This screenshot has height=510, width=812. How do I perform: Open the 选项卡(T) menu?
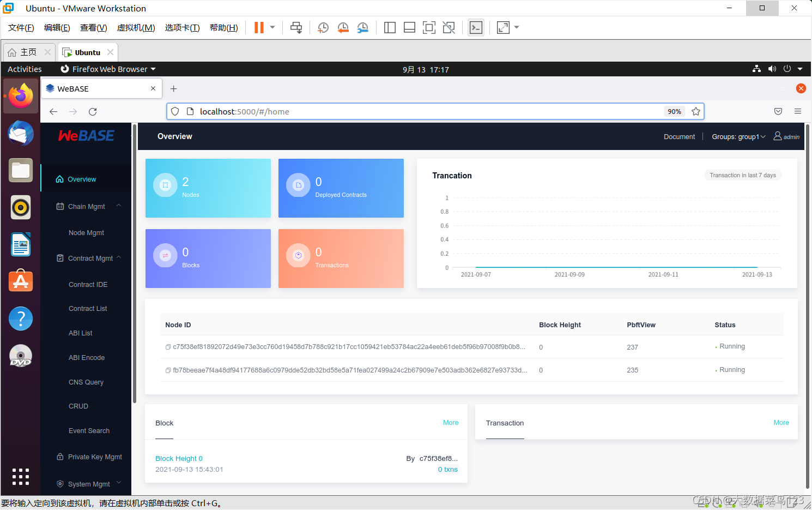(183, 28)
